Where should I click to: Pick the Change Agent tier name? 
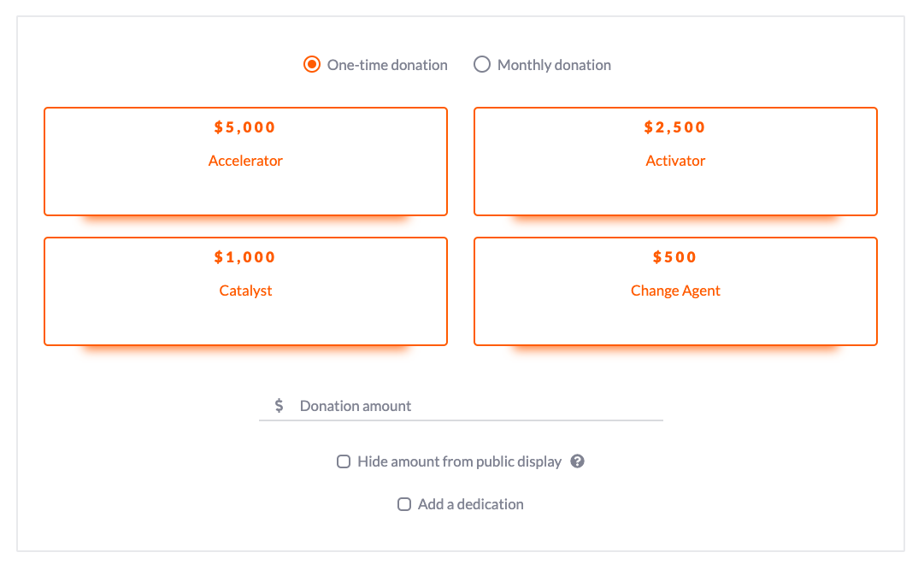point(675,291)
